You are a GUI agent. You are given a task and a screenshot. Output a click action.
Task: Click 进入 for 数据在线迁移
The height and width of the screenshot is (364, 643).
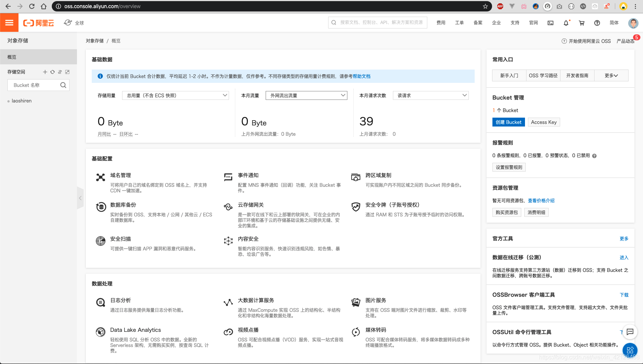pos(624,257)
